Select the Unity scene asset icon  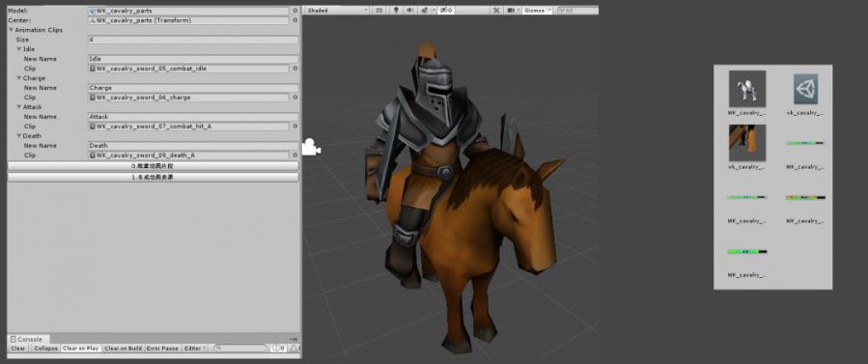805,89
